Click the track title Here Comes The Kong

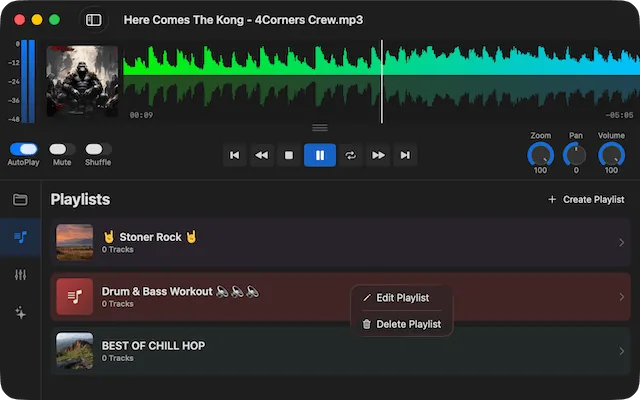pyautogui.click(x=243, y=20)
